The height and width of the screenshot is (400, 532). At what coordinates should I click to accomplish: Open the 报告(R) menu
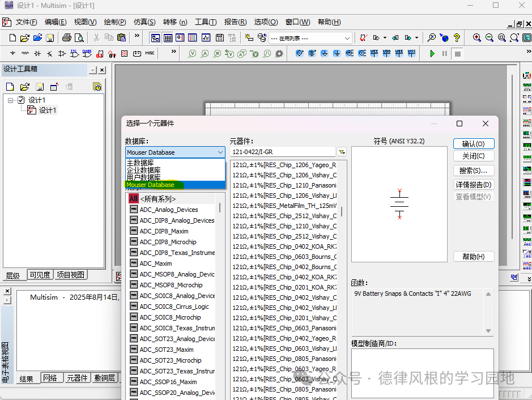tap(236, 22)
